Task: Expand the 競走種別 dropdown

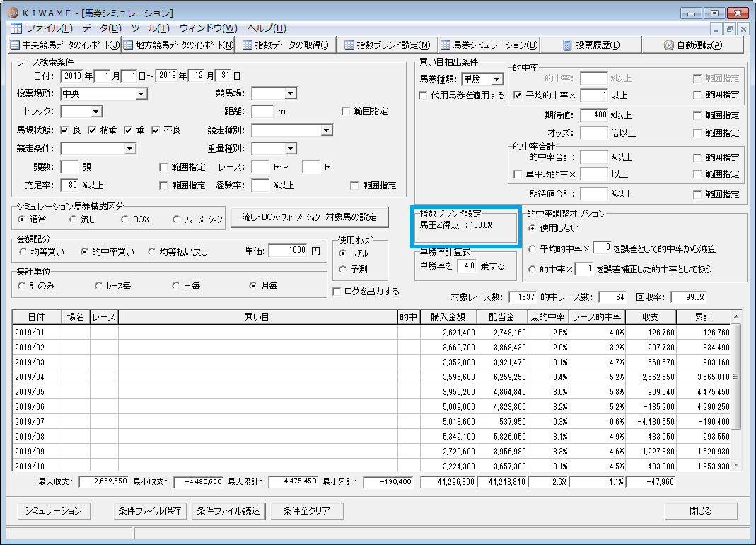Action: tap(327, 130)
